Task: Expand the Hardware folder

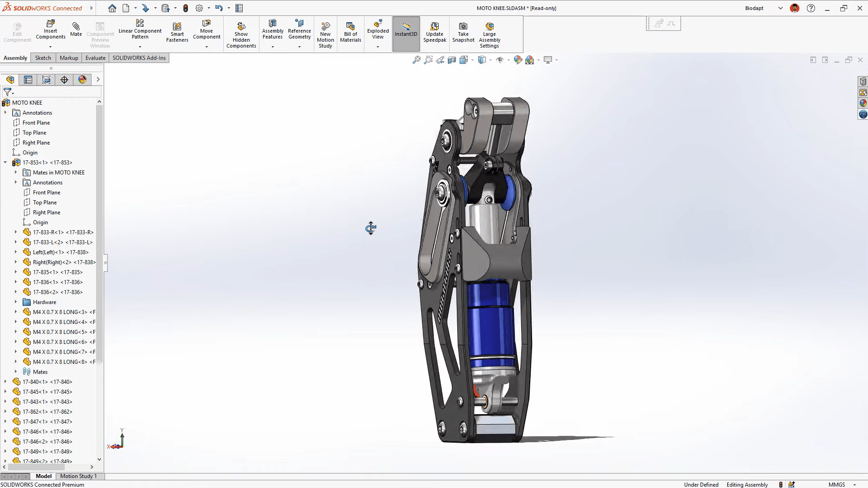Action: pos(16,302)
